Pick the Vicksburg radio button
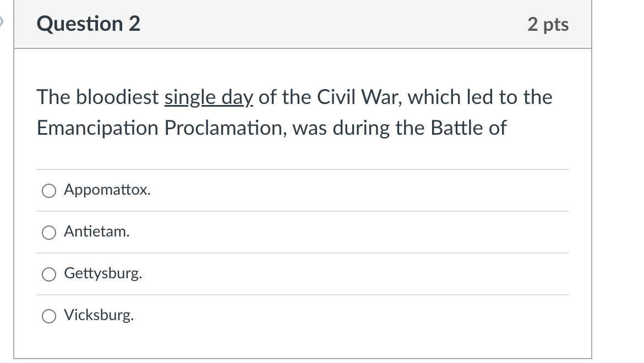Viewport: 644px width, 363px height. (49, 316)
